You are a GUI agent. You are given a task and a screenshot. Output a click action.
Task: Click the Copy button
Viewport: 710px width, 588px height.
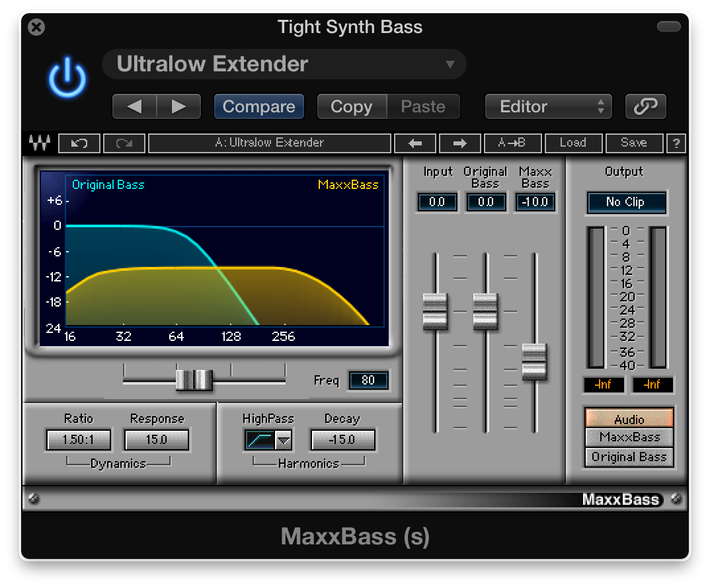coord(352,106)
